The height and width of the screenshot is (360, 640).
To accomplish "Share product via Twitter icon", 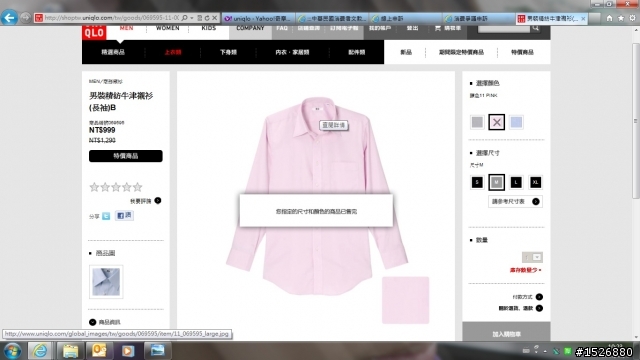I will (x=106, y=216).
